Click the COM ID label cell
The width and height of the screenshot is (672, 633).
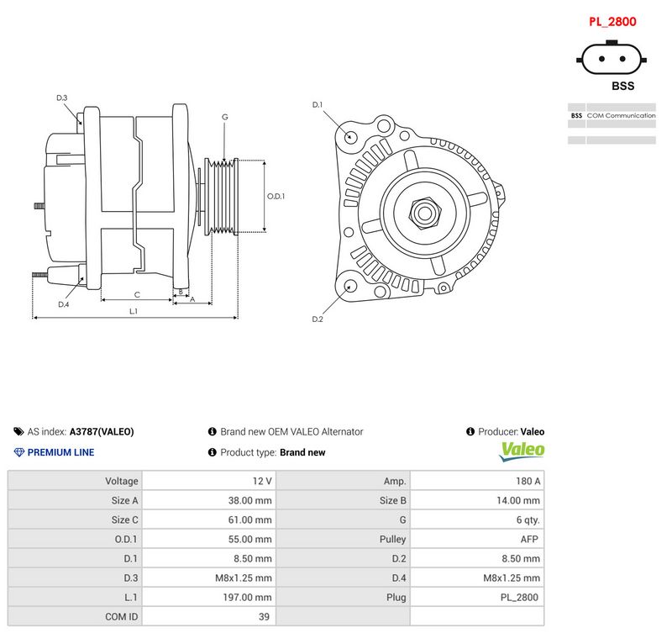[75, 616]
